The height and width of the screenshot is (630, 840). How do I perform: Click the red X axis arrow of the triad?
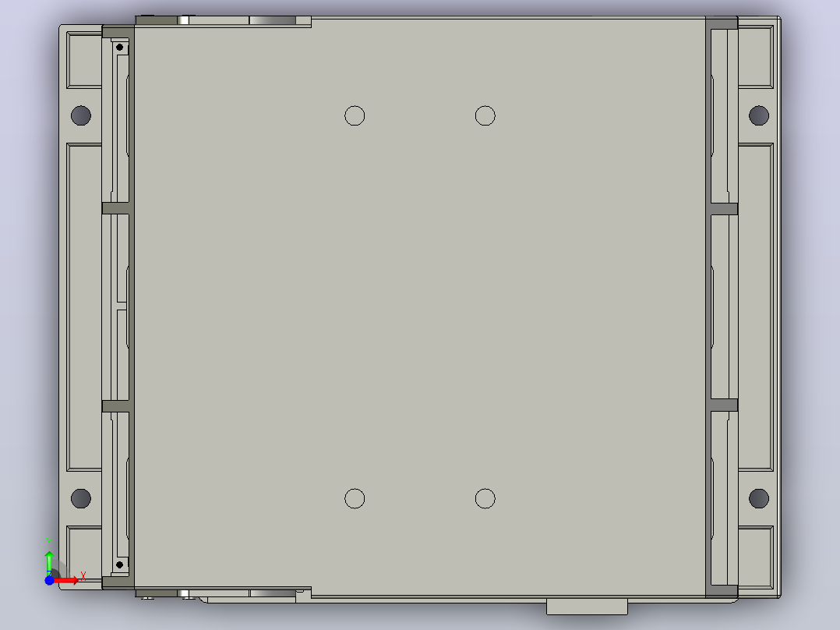[x=66, y=580]
